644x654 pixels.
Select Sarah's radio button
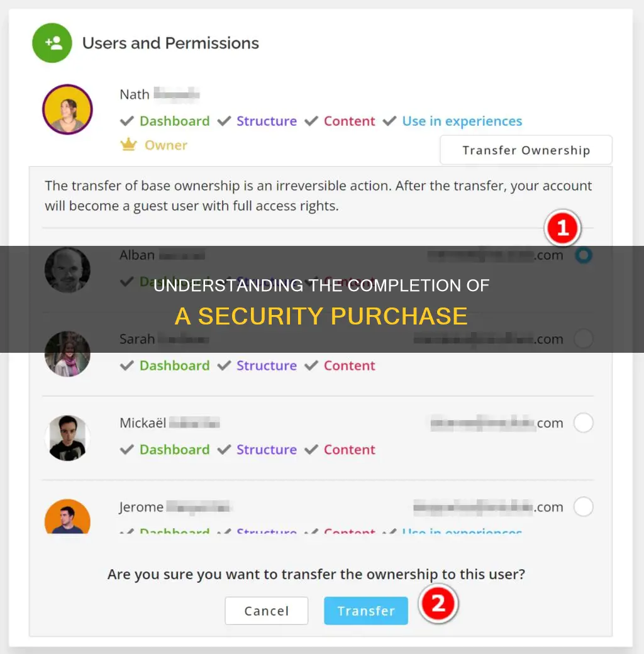click(x=584, y=339)
